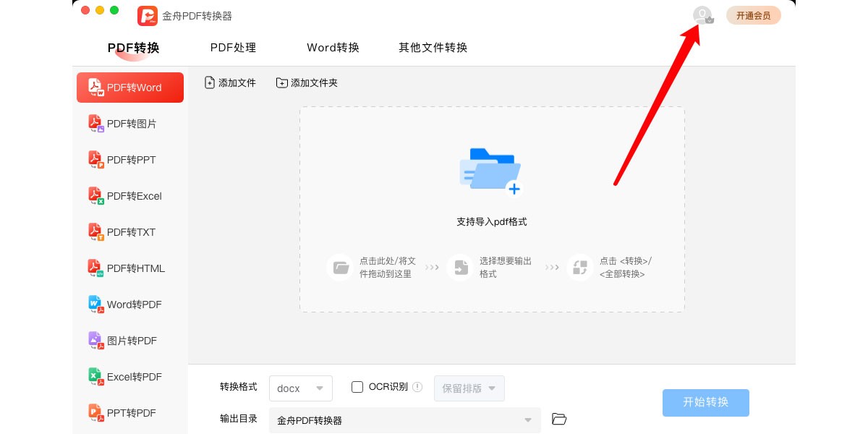Click the OCR识别 help info icon
868x434 pixels.
point(417,387)
